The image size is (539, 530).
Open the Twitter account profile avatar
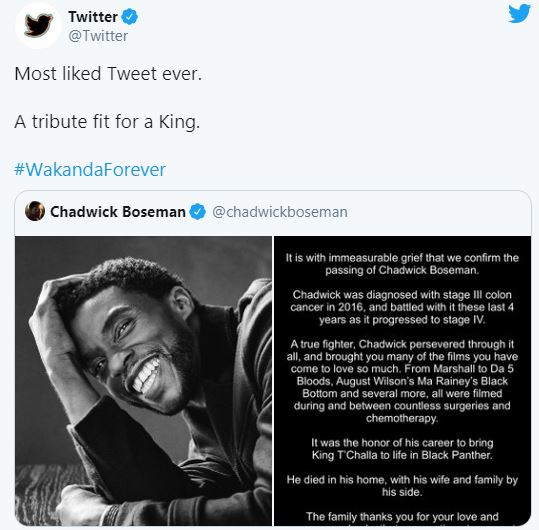point(38,25)
